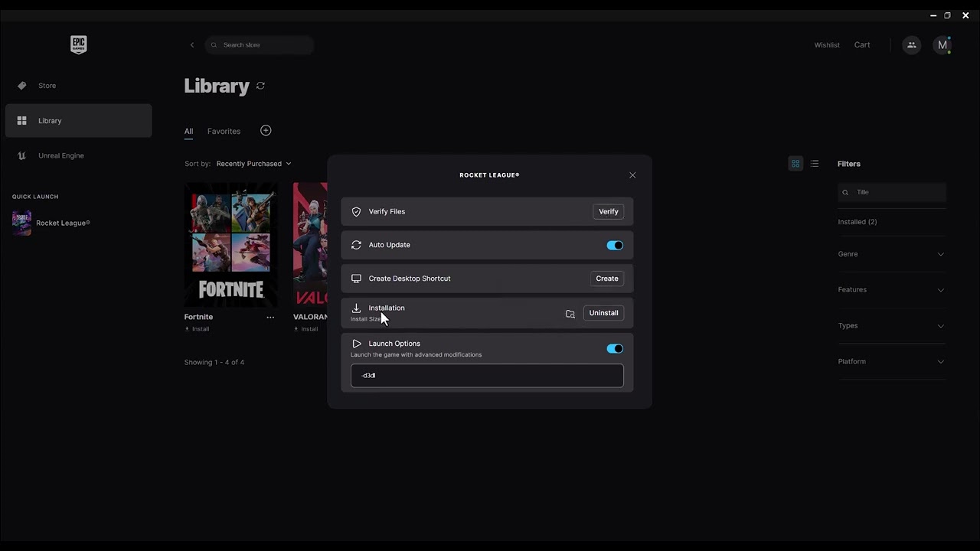
Task: Expand the Features filter
Action: click(891, 290)
